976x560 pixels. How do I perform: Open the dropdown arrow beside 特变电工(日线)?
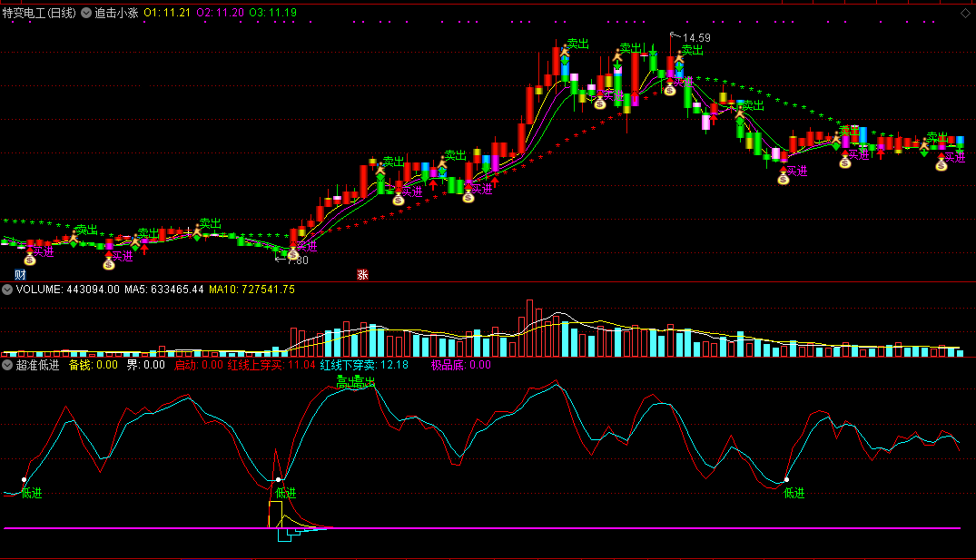point(86,13)
